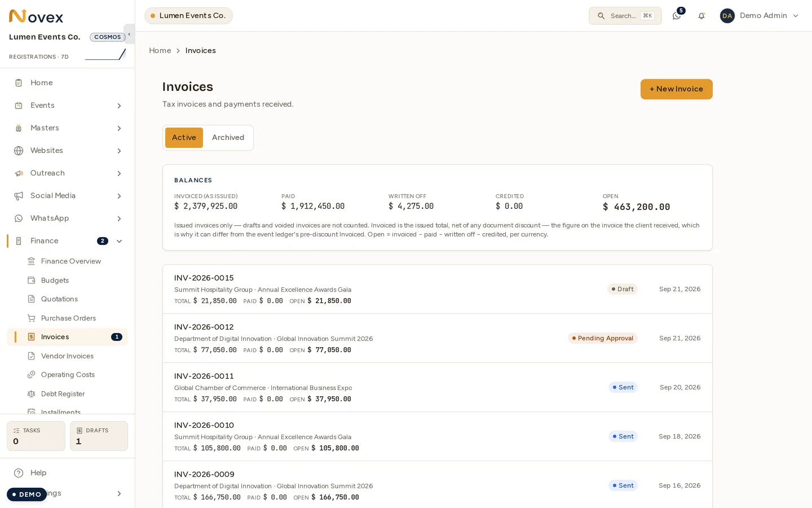Expand the Events menu chevron
The width and height of the screenshot is (812, 508).
point(119,106)
